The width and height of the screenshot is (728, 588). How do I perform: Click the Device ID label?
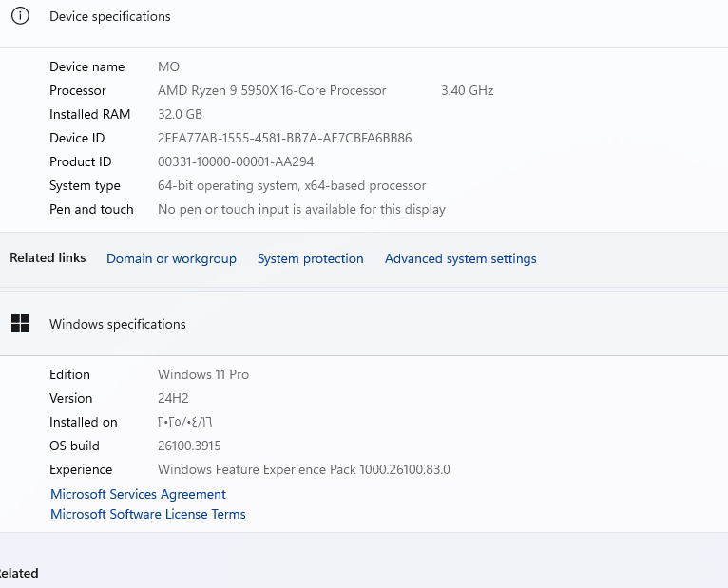[x=77, y=138]
